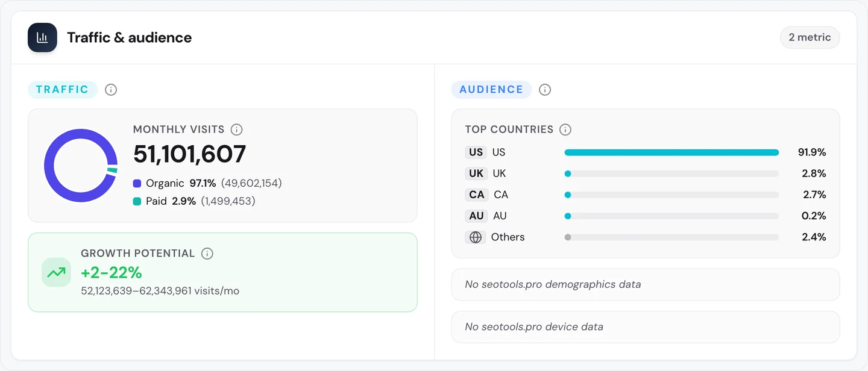Click the Organic 97.1% value
Viewport: 868px width, 371px height.
click(x=203, y=183)
